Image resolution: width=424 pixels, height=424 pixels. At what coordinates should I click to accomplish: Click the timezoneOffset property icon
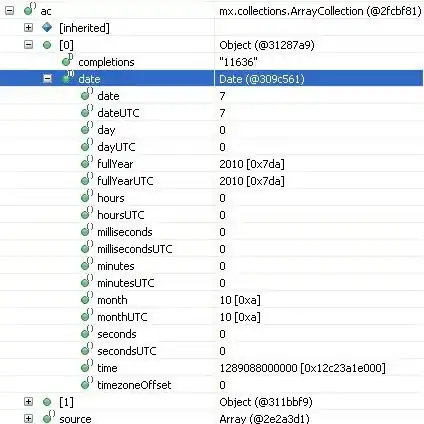pos(87,383)
